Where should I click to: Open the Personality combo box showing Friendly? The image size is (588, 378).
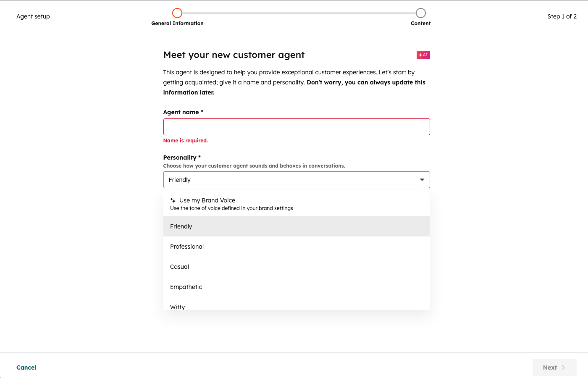pyautogui.click(x=290, y=180)
